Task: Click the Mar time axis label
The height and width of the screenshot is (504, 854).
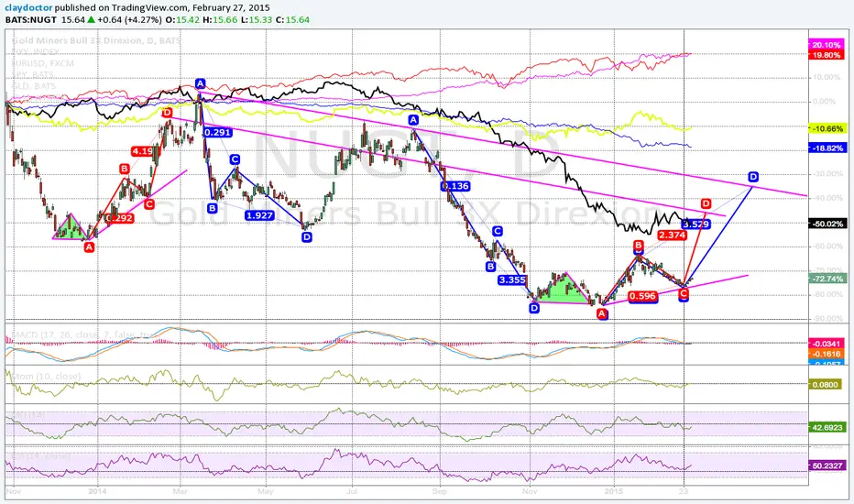Action: coord(181,491)
